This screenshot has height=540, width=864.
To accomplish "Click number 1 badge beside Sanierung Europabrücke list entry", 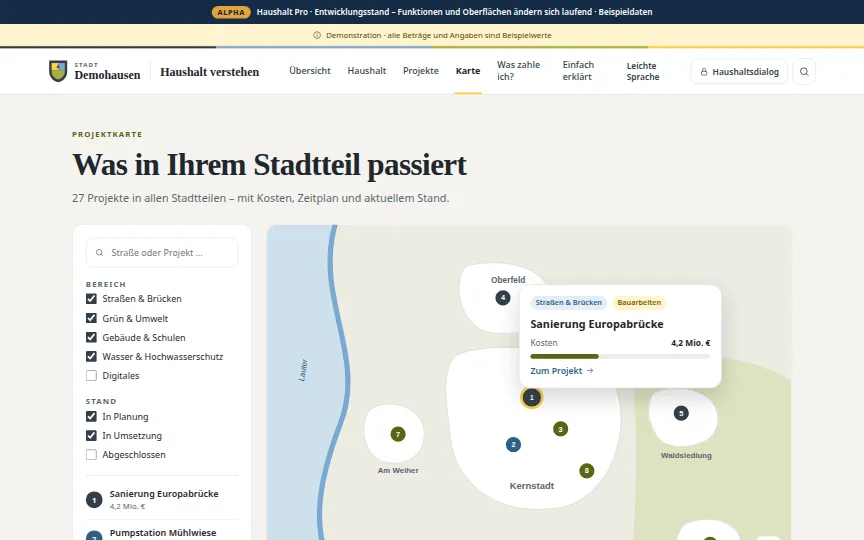I will (94, 500).
